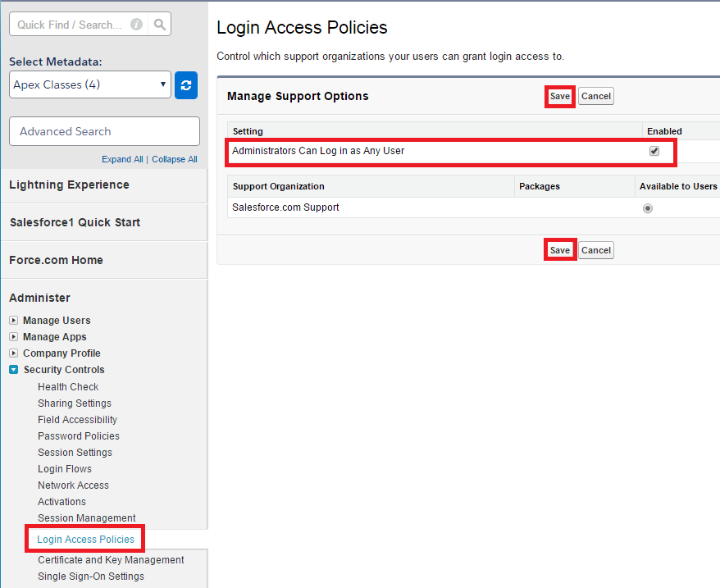Click the Collapse All link
This screenshot has height=588, width=720.
click(175, 159)
